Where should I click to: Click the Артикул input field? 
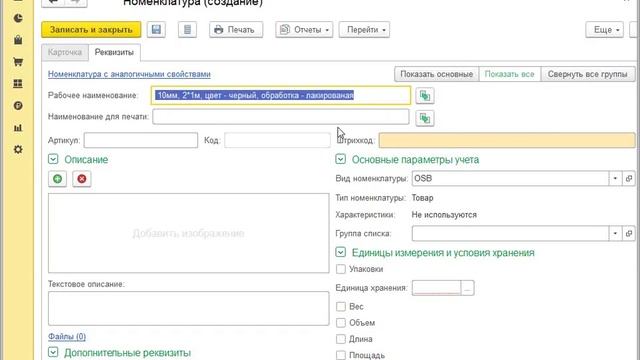(141, 140)
